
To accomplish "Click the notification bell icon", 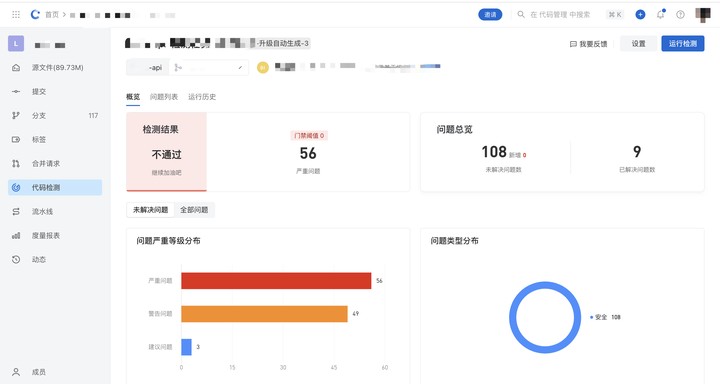I will point(660,15).
